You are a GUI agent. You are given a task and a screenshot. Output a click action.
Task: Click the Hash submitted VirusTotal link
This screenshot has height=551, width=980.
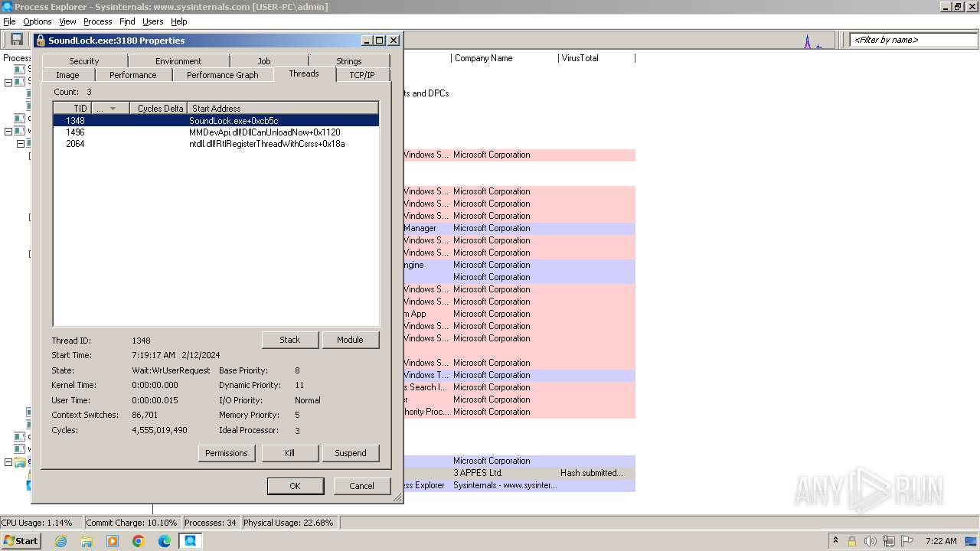click(x=592, y=473)
